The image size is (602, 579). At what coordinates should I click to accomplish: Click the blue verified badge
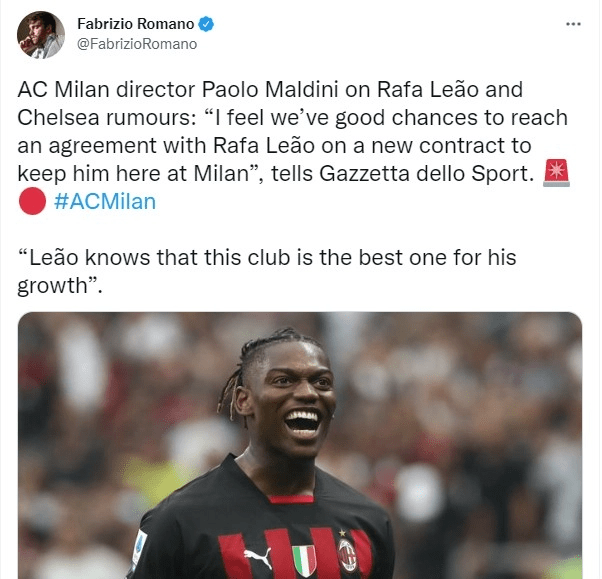coord(206,24)
